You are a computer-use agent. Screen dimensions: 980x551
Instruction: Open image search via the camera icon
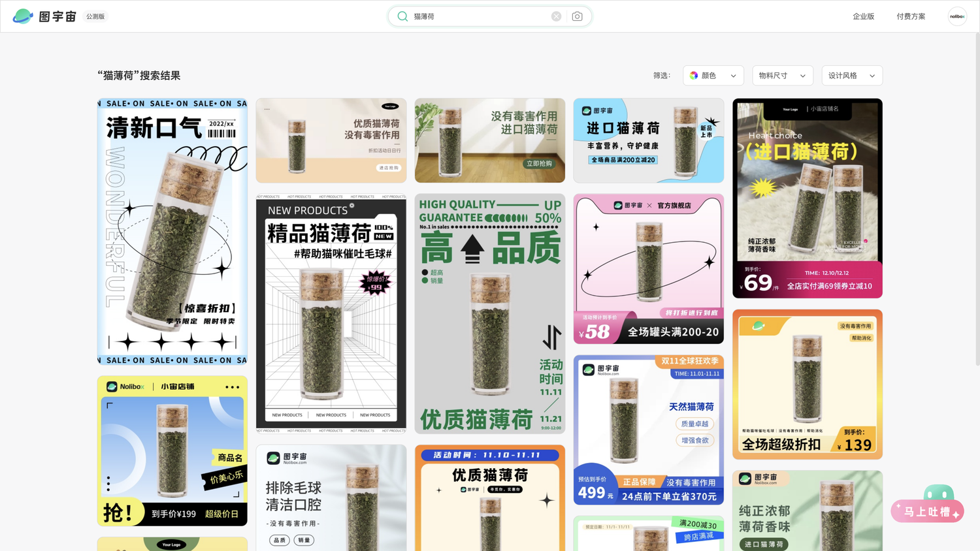577,16
